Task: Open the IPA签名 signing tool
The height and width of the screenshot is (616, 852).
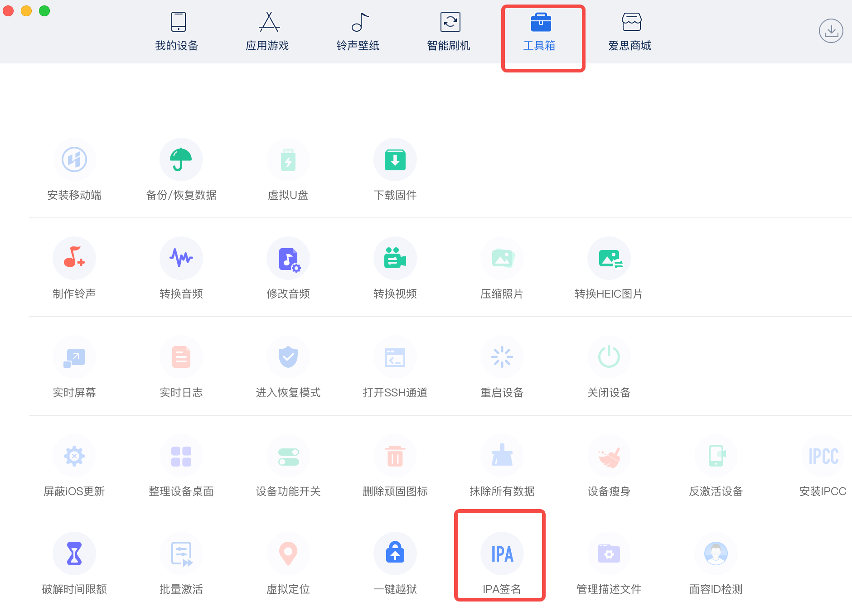Action: tap(502, 554)
